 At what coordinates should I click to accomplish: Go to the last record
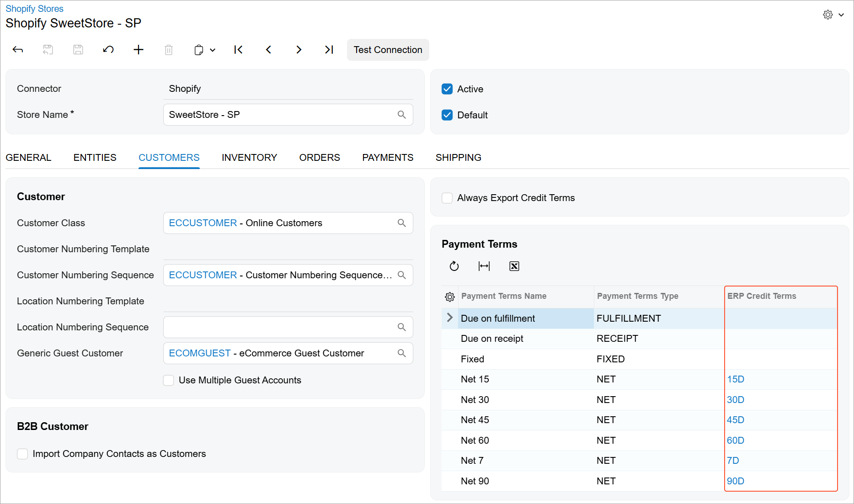click(x=329, y=50)
